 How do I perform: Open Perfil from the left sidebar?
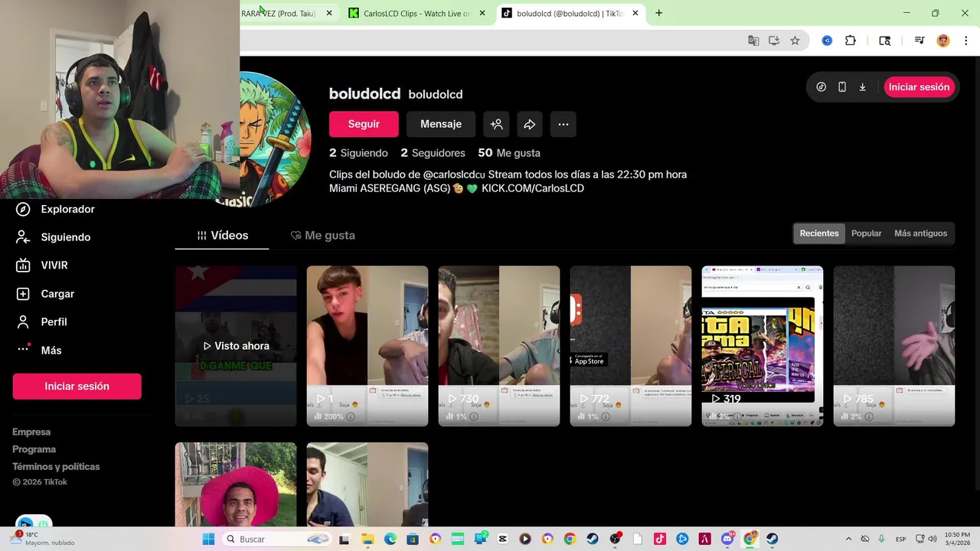[x=41, y=322]
